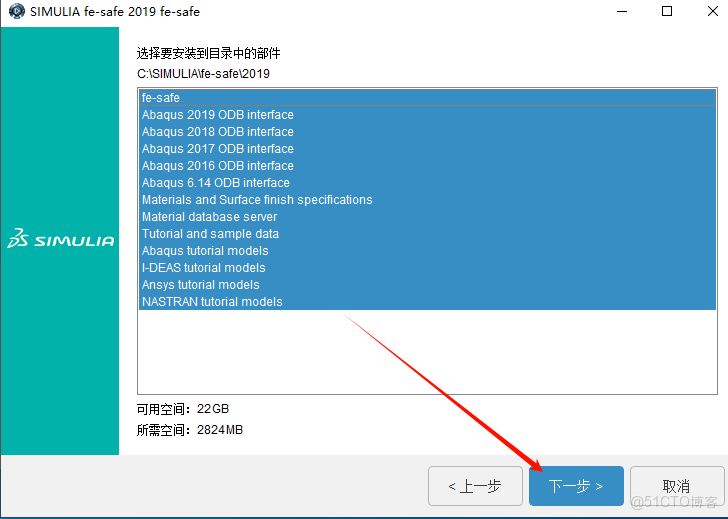Viewport: 728px width, 519px height.
Task: Close the fe-safe installer window
Action: 713,11
